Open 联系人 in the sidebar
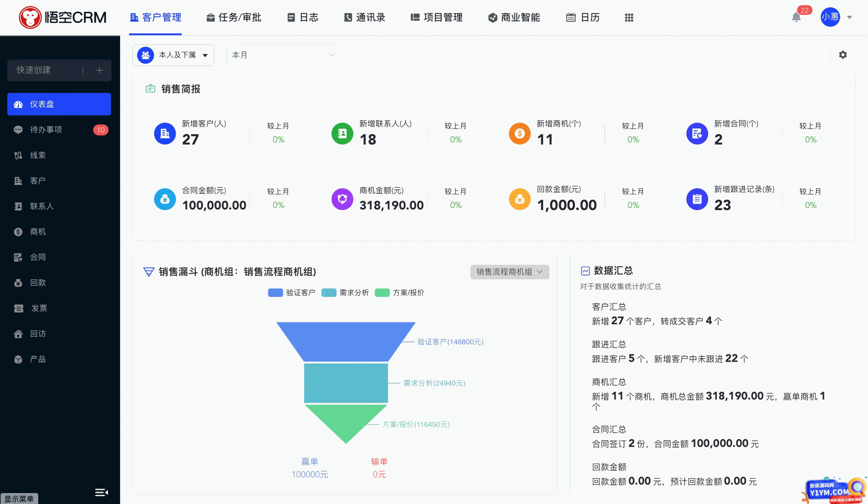Viewport: 868px width, 504px height. (x=59, y=206)
